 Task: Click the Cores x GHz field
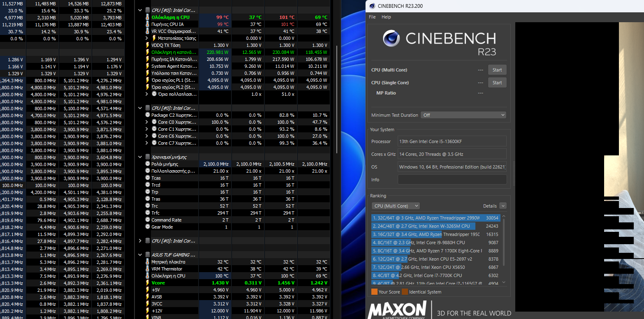tap(452, 154)
